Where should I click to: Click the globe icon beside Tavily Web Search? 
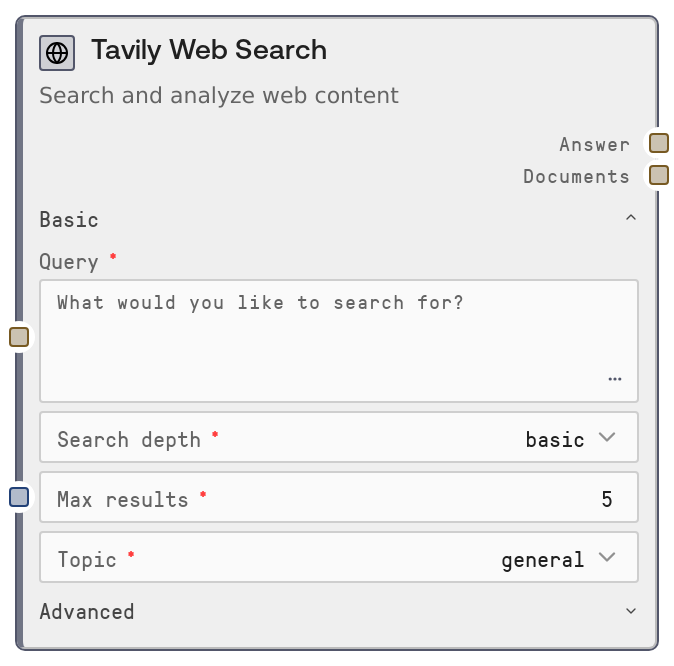pos(57,53)
